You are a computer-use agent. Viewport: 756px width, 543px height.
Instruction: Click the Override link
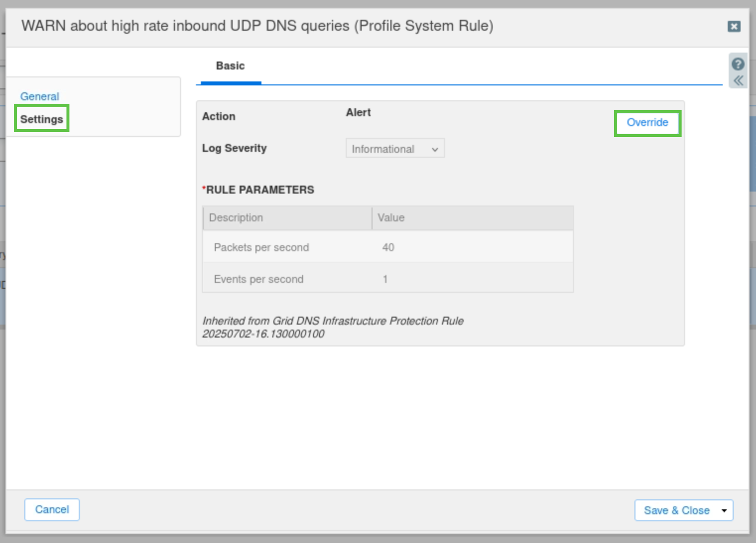click(647, 123)
